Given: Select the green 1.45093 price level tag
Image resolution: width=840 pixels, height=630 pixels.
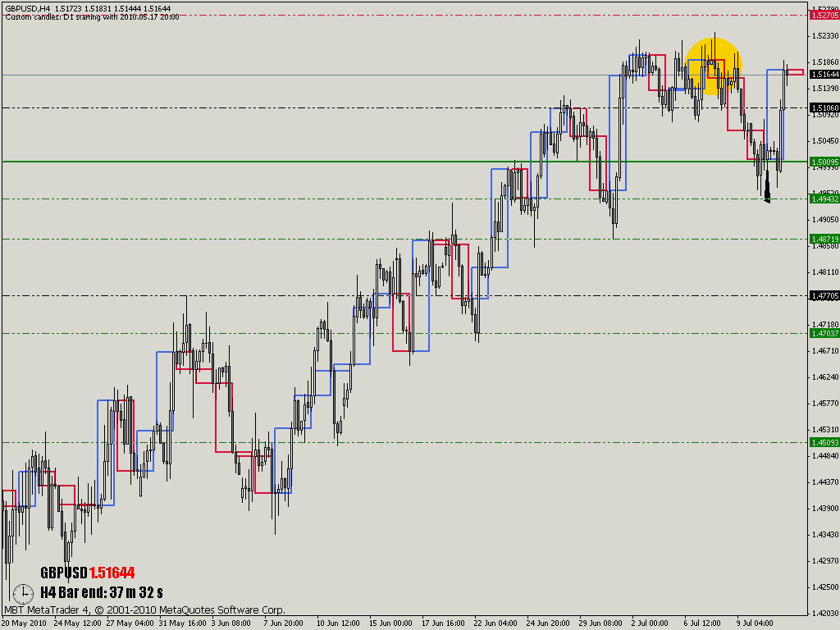Looking at the screenshot, I should click(824, 442).
